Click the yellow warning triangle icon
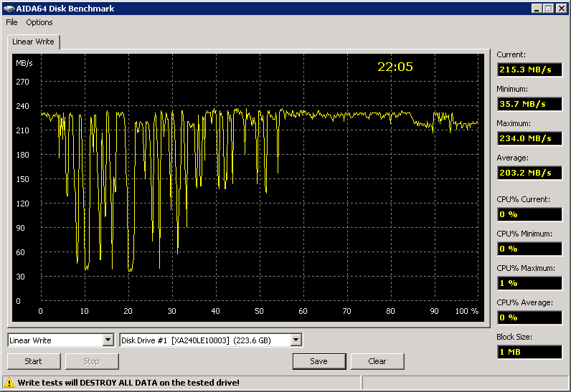 (9, 383)
